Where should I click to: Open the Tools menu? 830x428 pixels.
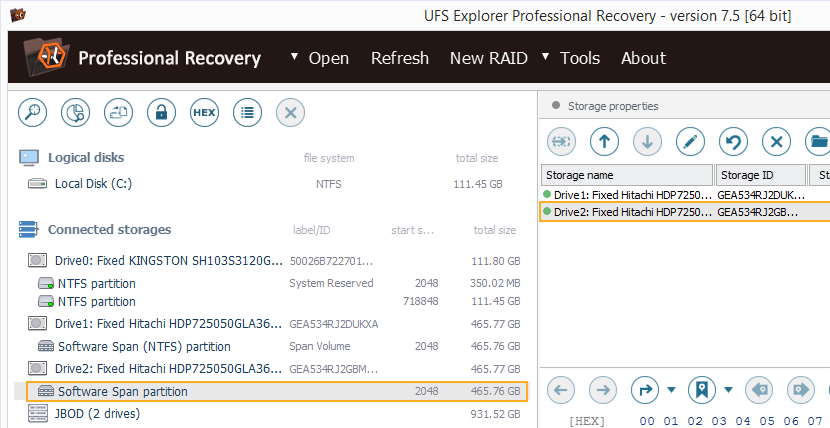(580, 58)
